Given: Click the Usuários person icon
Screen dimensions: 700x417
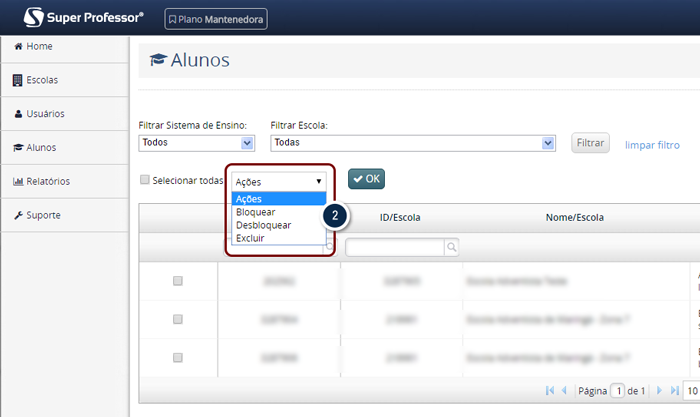Looking at the screenshot, I should 18,114.
